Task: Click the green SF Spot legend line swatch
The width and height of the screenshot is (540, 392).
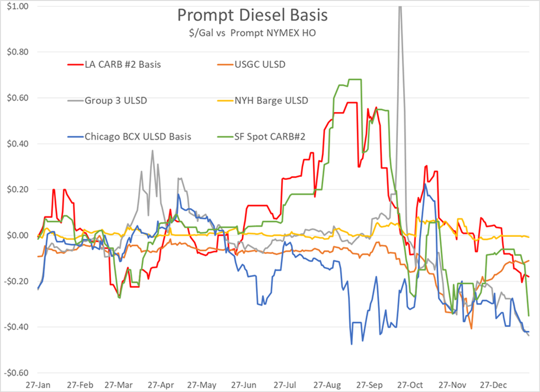Action: point(225,137)
